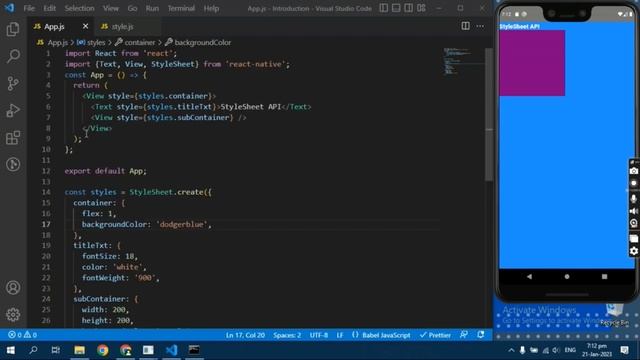The image size is (640, 360).
Task: Open the Extensions view
Action: pyautogui.click(x=13, y=138)
